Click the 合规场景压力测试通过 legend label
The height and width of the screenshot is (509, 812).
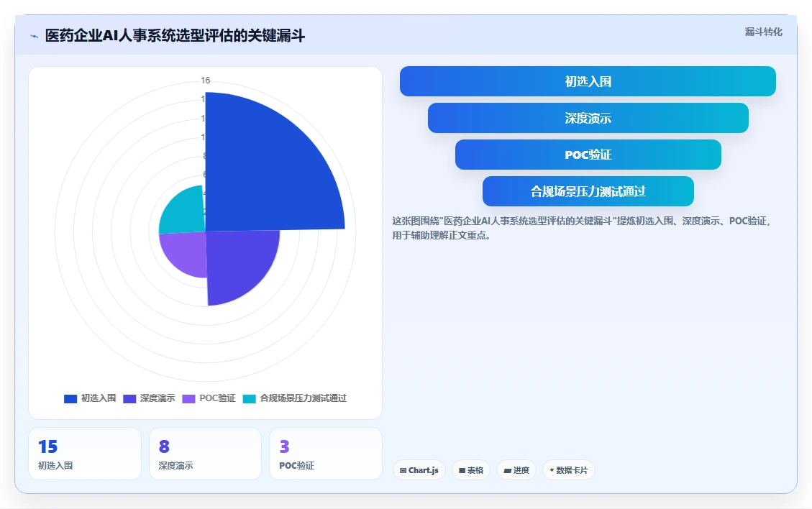(303, 398)
